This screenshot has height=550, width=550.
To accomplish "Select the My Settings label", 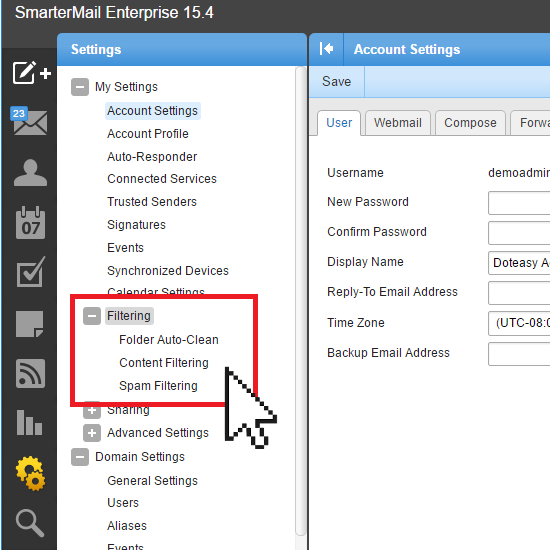I will pyautogui.click(x=126, y=87).
